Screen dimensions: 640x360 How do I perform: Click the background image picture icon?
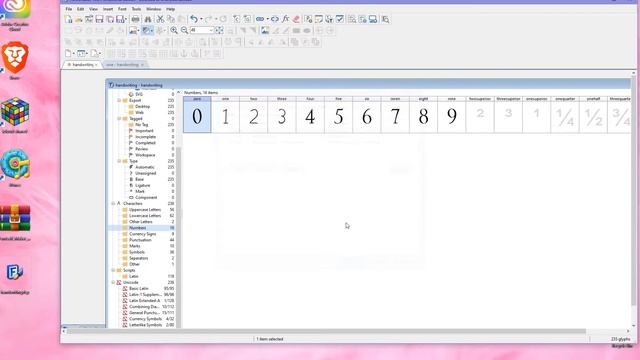click(x=265, y=31)
